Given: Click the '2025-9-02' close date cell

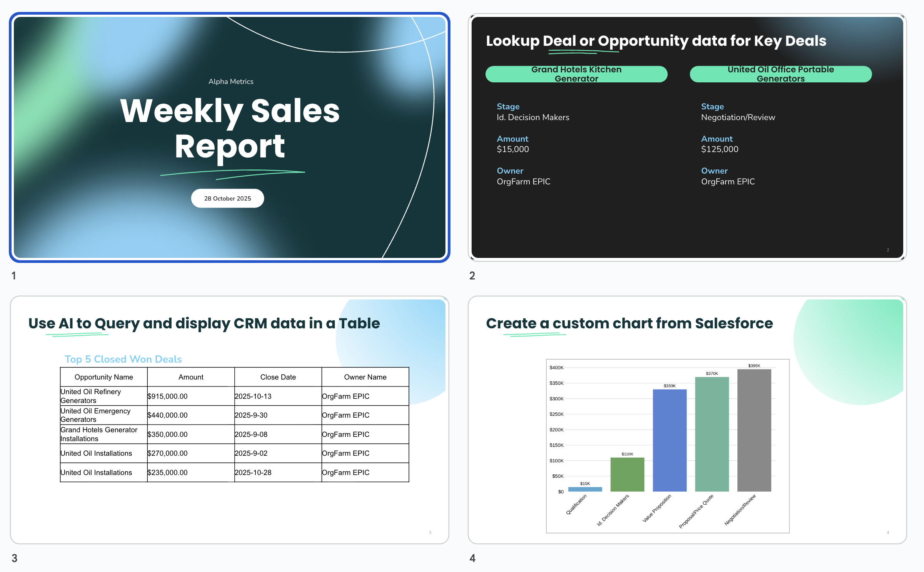Looking at the screenshot, I should (x=278, y=453).
